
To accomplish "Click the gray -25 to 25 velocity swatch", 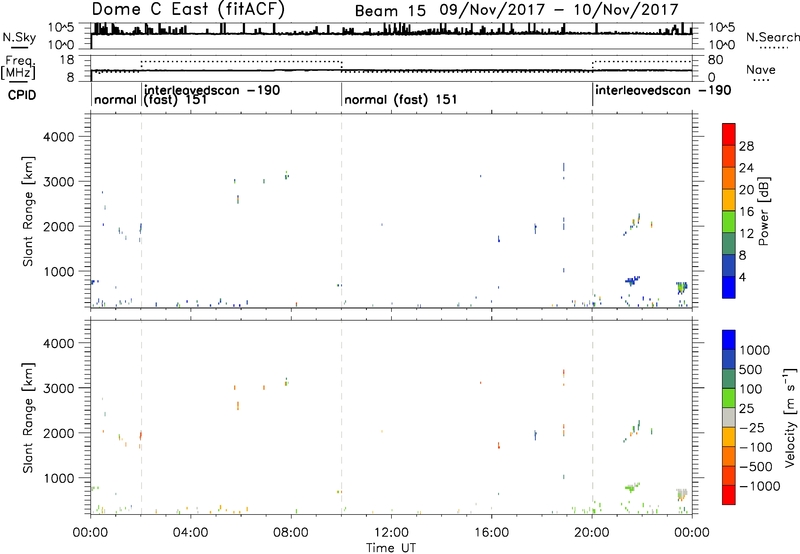I will pos(729,417).
